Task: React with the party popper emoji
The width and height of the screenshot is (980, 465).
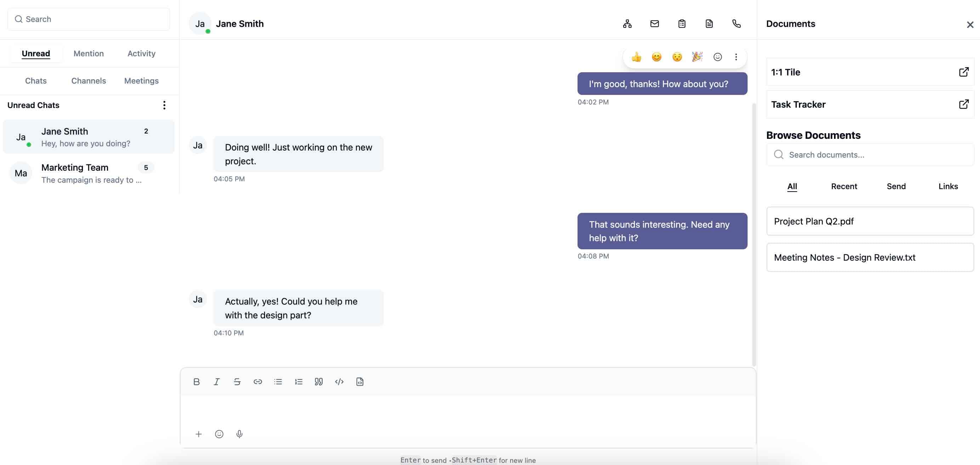Action: pyautogui.click(x=697, y=57)
